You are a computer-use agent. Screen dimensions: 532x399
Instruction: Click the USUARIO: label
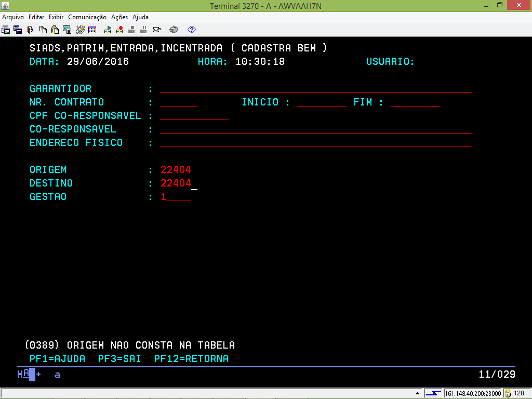pyautogui.click(x=390, y=62)
